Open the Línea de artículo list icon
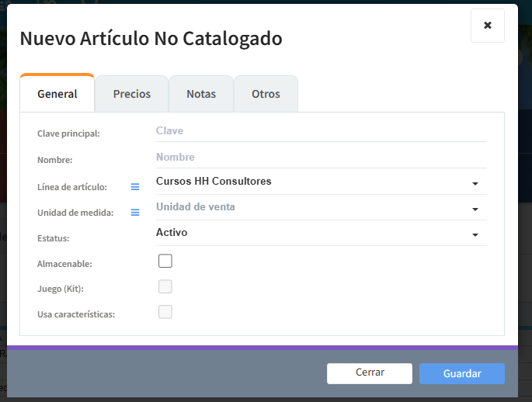Screen dimensions: 532x402 click(135, 186)
